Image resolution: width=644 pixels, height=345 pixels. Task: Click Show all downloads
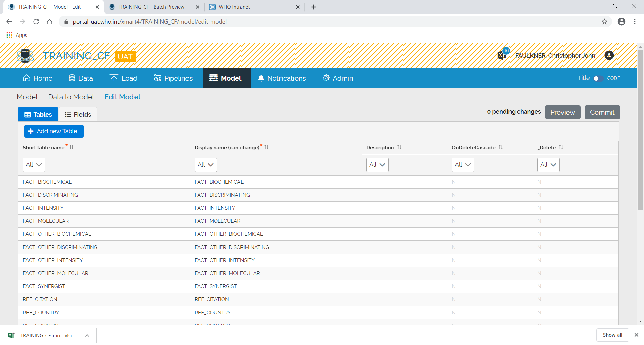(x=612, y=335)
